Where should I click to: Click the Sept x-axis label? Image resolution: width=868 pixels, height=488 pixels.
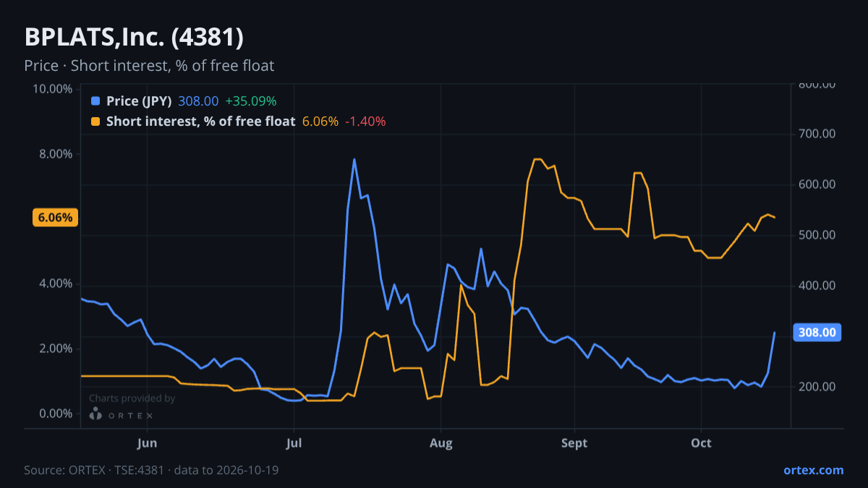pyautogui.click(x=575, y=442)
